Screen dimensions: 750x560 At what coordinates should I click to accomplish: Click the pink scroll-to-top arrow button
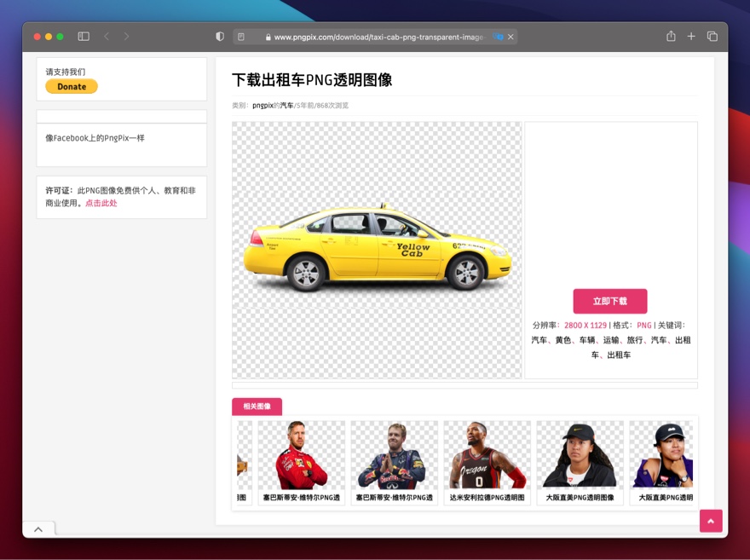tap(711, 521)
